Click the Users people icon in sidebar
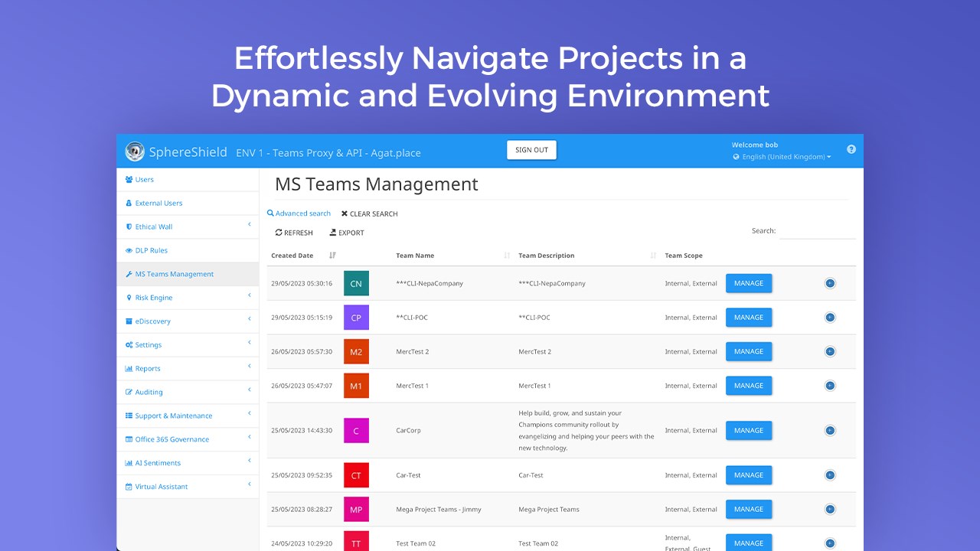The width and height of the screenshot is (980, 551). 129,179
